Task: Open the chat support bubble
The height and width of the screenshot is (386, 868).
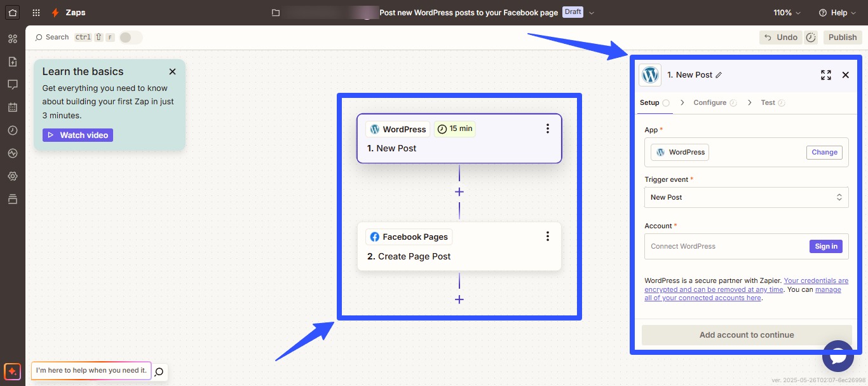Action: (x=837, y=356)
